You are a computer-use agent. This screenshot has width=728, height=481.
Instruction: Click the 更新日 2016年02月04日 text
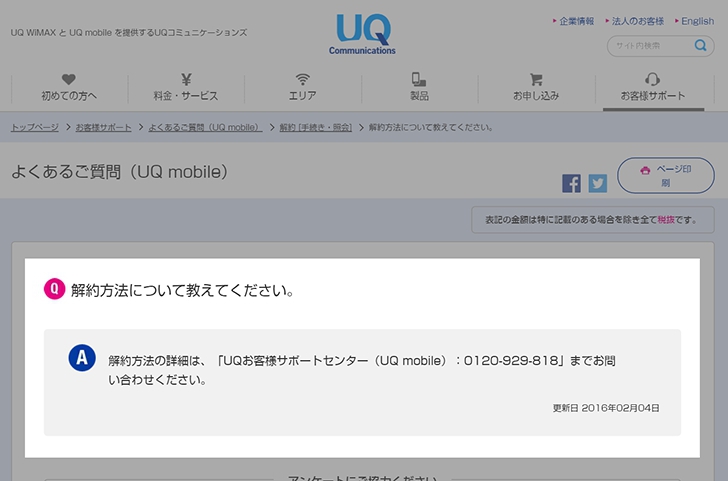pos(606,408)
